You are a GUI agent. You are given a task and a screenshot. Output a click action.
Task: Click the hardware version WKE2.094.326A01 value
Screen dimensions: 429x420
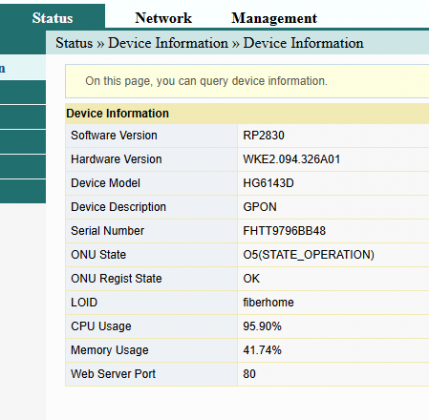tap(291, 159)
